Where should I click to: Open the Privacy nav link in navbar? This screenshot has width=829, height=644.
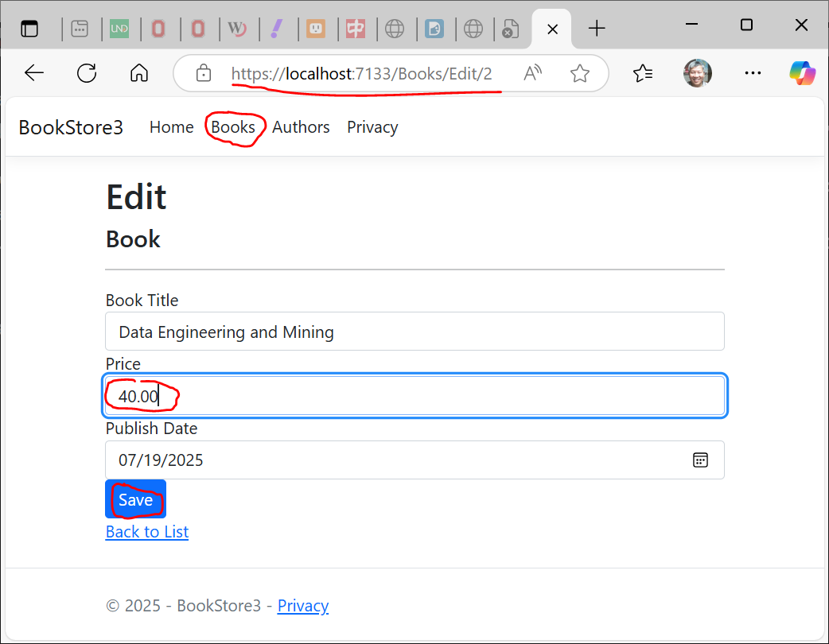(372, 127)
